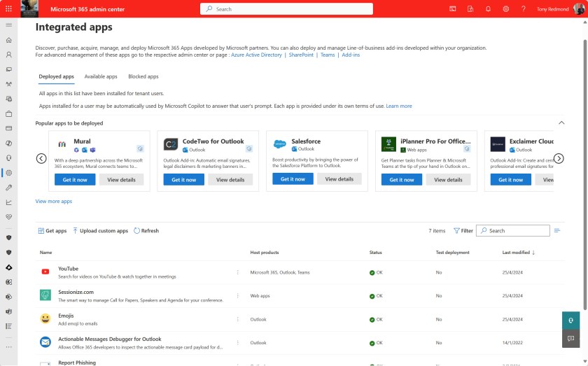The height and width of the screenshot is (366, 588).
Task: Open the Add-ins link
Action: coord(351,55)
